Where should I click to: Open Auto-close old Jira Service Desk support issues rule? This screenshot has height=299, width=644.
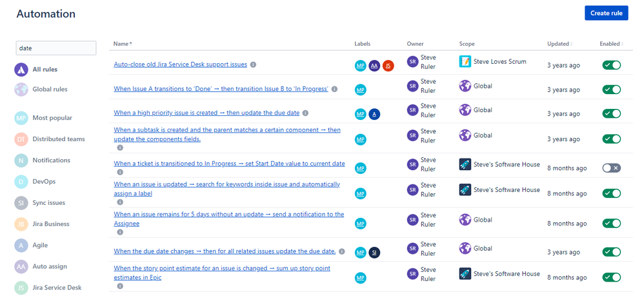pos(180,64)
